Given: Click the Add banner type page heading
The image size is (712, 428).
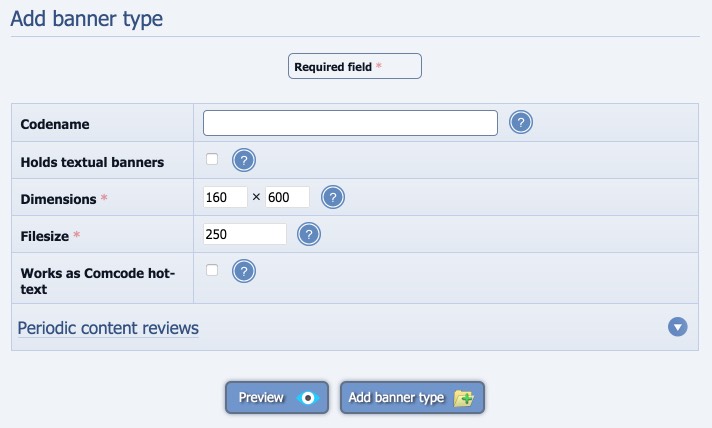Looking at the screenshot, I should (x=87, y=19).
